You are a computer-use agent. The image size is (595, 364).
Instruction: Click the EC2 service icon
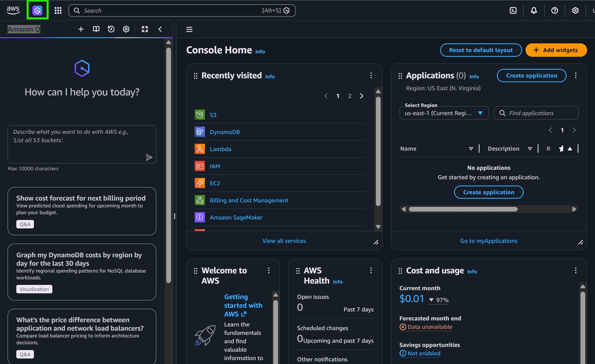(200, 183)
